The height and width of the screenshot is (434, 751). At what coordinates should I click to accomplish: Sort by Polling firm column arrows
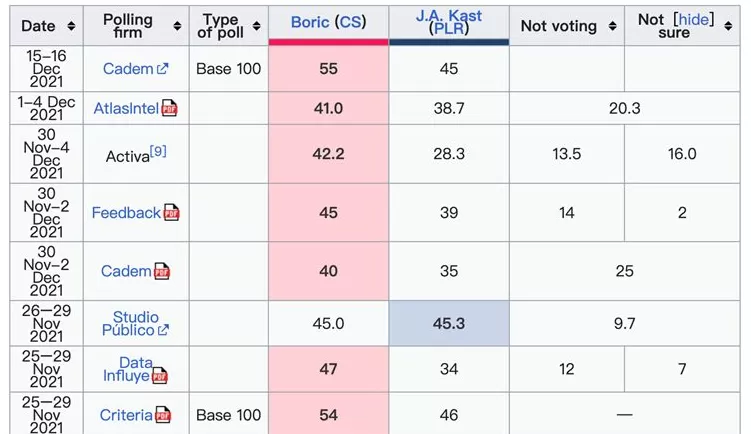177,26
